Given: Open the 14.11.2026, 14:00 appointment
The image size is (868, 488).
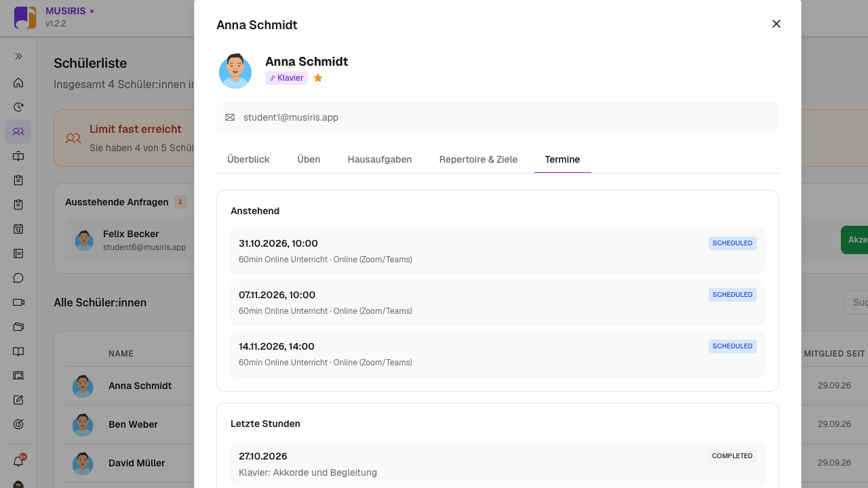Looking at the screenshot, I should [x=498, y=354].
